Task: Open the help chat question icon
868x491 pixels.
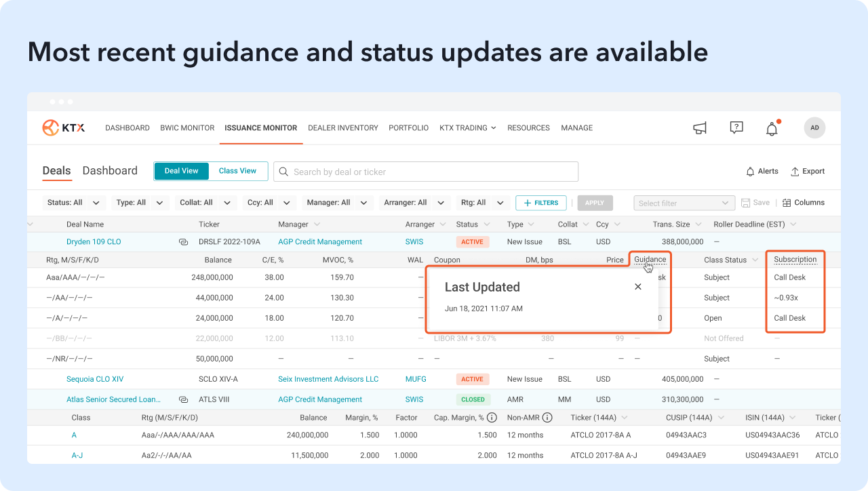Action: [x=736, y=127]
